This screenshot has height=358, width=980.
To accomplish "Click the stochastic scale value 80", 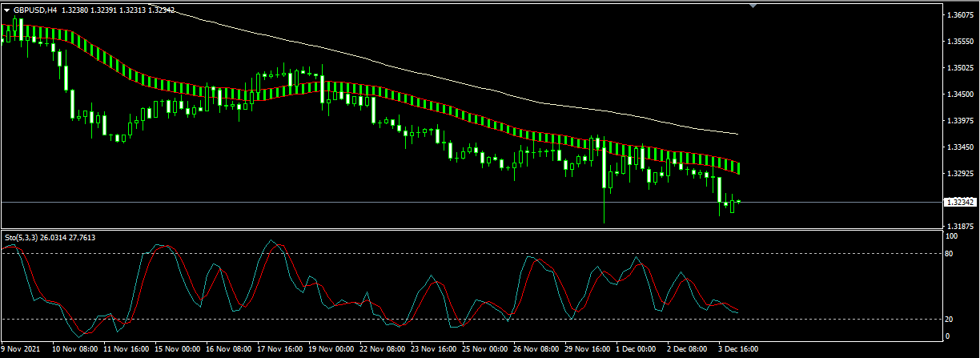I will coord(951,254).
